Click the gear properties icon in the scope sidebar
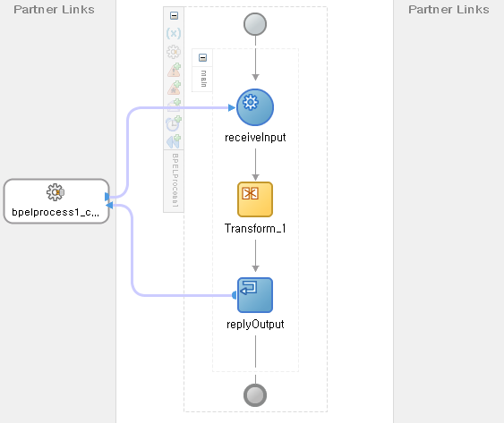Viewport: 504px width, 423px height. (x=174, y=52)
